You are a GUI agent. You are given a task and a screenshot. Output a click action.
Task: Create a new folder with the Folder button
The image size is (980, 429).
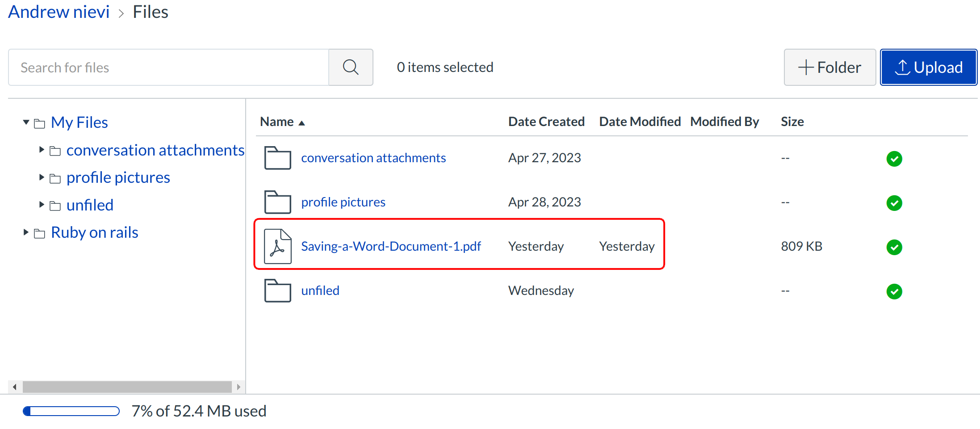pyautogui.click(x=829, y=67)
